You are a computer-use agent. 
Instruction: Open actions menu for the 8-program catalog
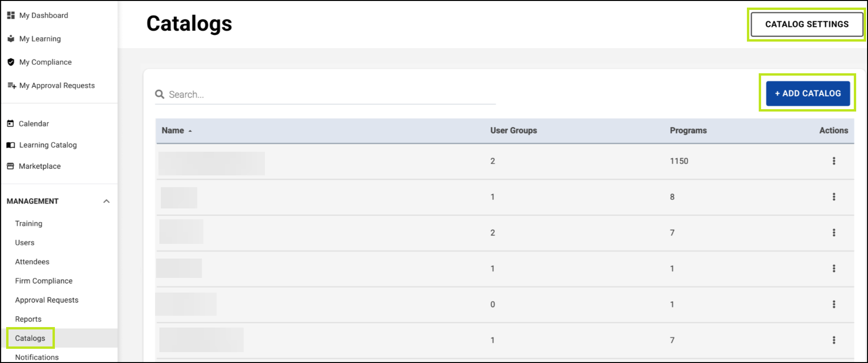pos(833,197)
